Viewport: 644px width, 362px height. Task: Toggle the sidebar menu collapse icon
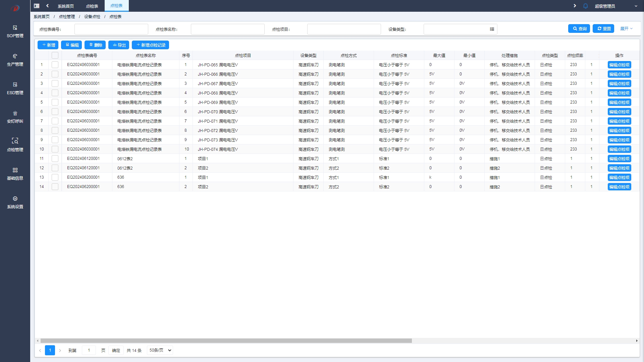tap(37, 6)
